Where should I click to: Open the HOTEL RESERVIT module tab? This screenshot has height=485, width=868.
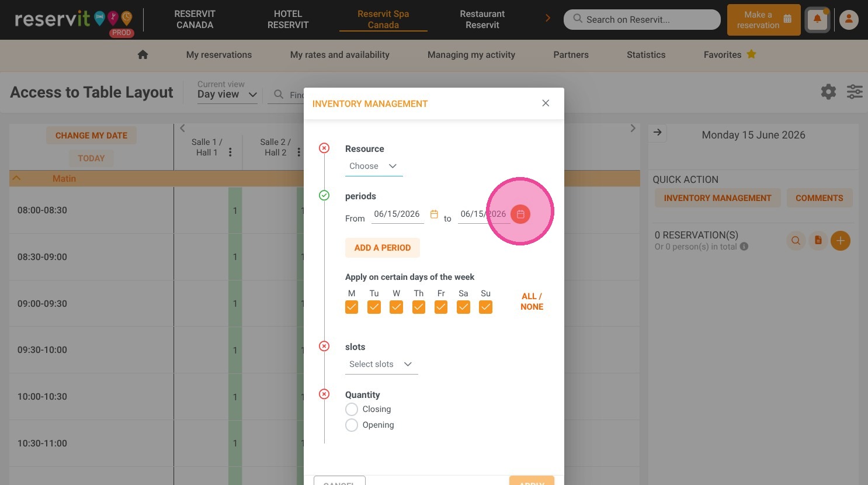(288, 19)
